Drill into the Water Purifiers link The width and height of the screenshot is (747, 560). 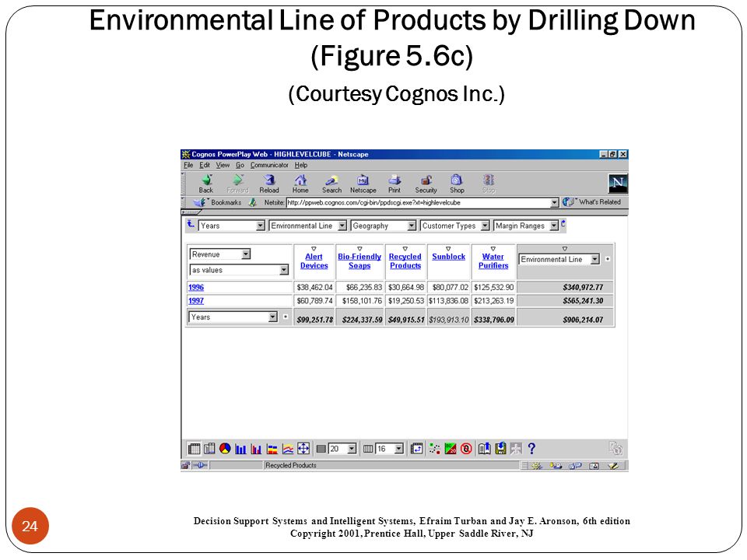[493, 261]
